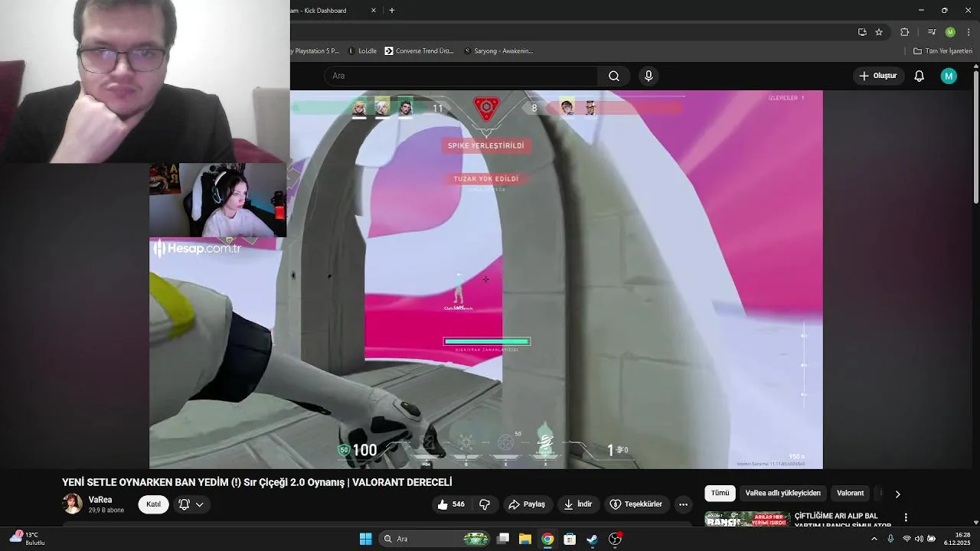Dislike the video with thumbs down
This screenshot has height=551, width=980.
pyautogui.click(x=485, y=504)
